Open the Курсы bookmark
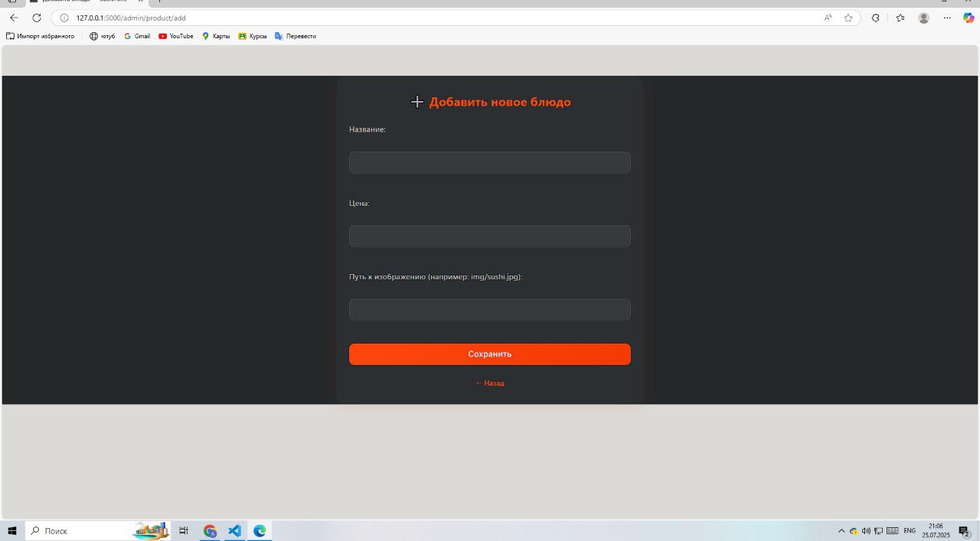 coord(253,36)
